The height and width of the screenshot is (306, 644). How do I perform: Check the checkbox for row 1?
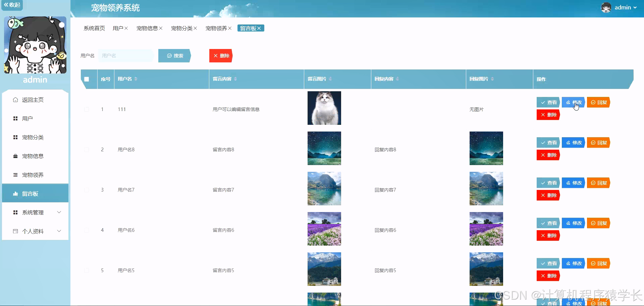pyautogui.click(x=87, y=109)
